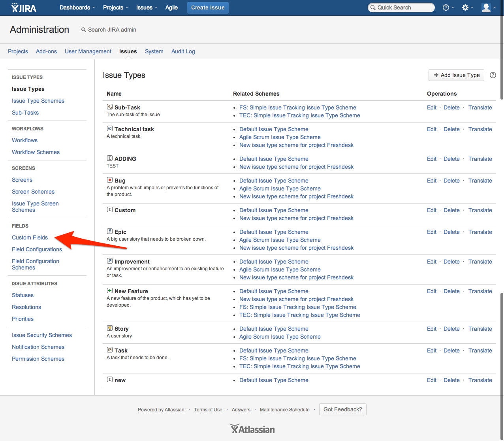Expand the Dashboards dropdown menu

tap(77, 8)
